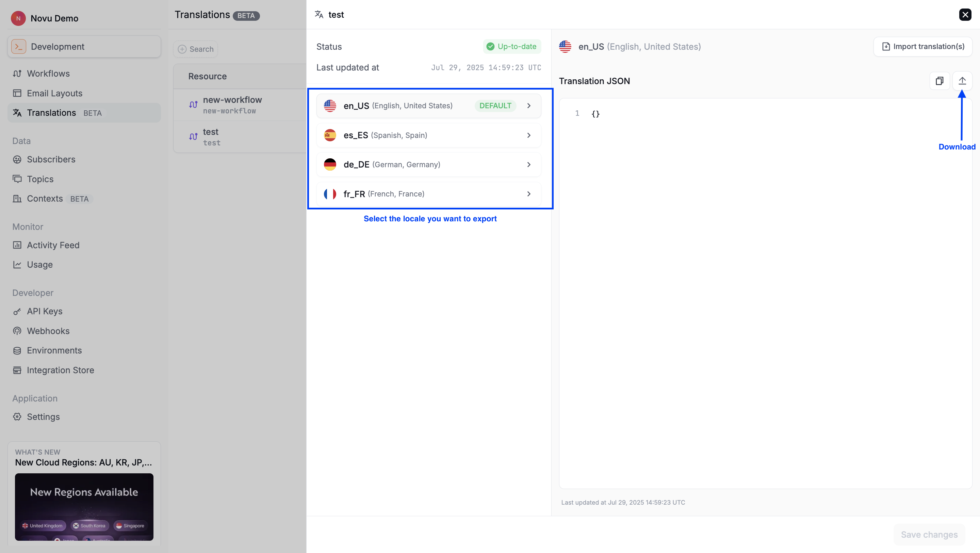Open Settings in Application section
This screenshot has height=553, width=980.
point(43,416)
